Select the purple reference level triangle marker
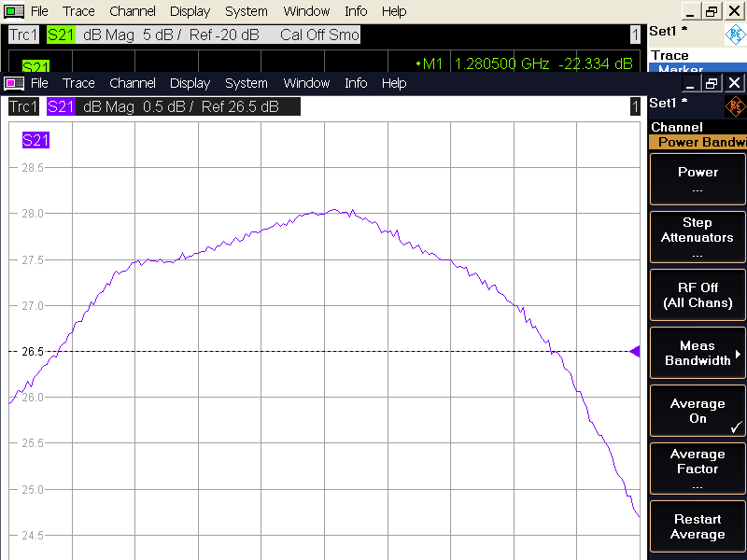This screenshot has height=560, width=747. pos(635,352)
